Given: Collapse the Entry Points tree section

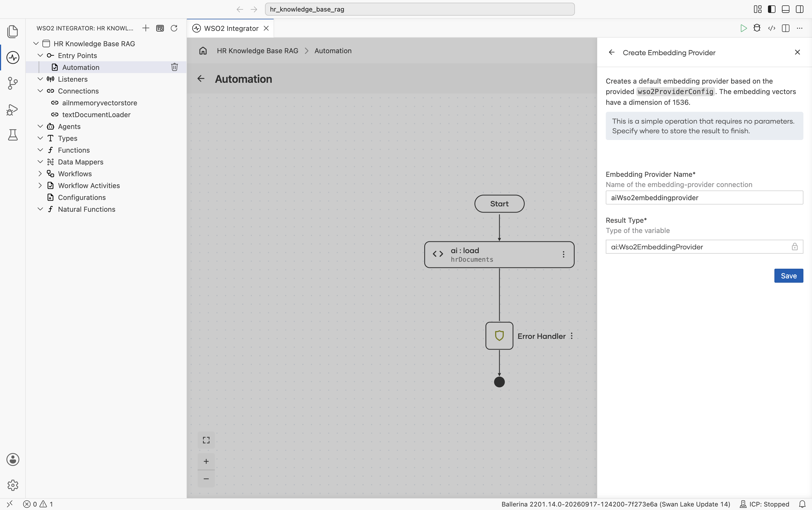Looking at the screenshot, I should tap(40, 55).
